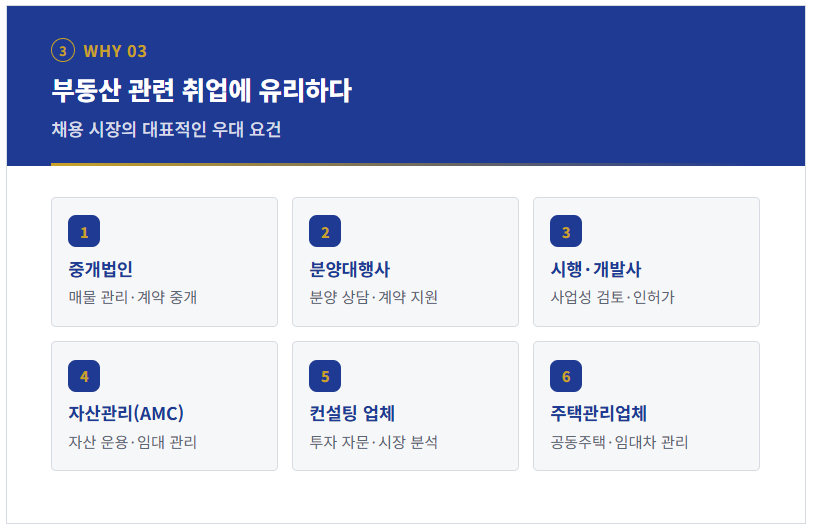This screenshot has width=816, height=527.
Task: Click the 분양 상담·계약 지원 description
Action: point(374,297)
